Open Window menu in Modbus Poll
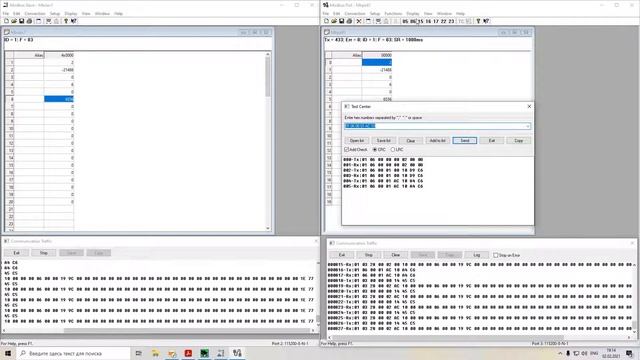Screen dimensions: 640x360 coord(444,13)
